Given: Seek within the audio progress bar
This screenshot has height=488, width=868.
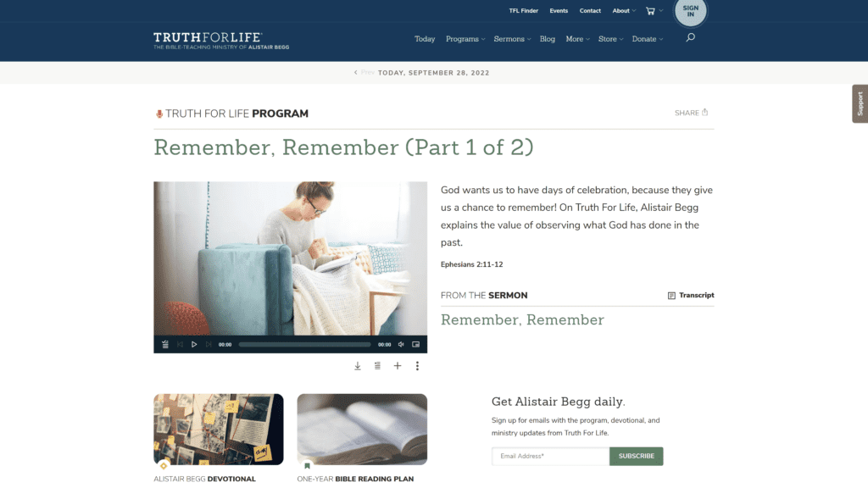Looking at the screenshot, I should (304, 344).
